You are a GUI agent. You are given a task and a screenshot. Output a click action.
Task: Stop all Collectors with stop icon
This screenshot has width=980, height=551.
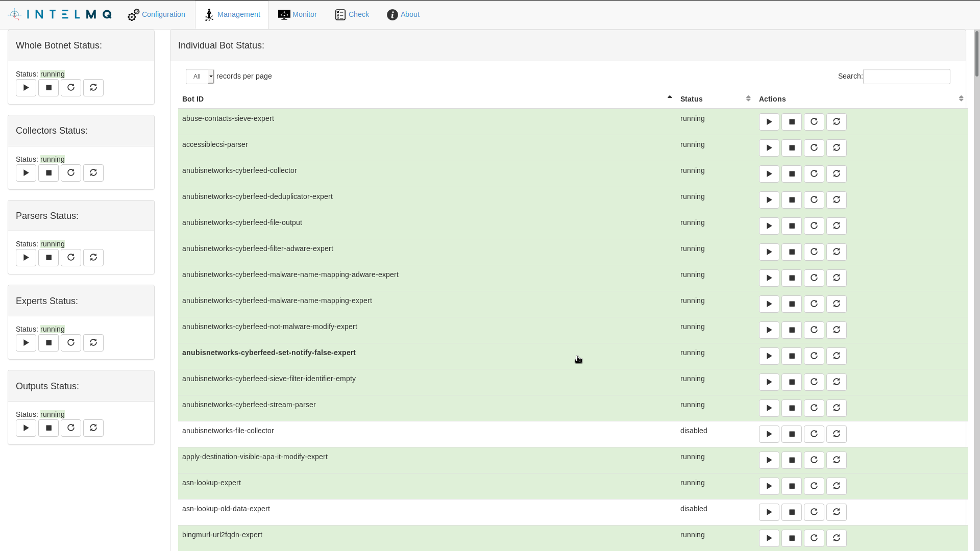tap(48, 173)
